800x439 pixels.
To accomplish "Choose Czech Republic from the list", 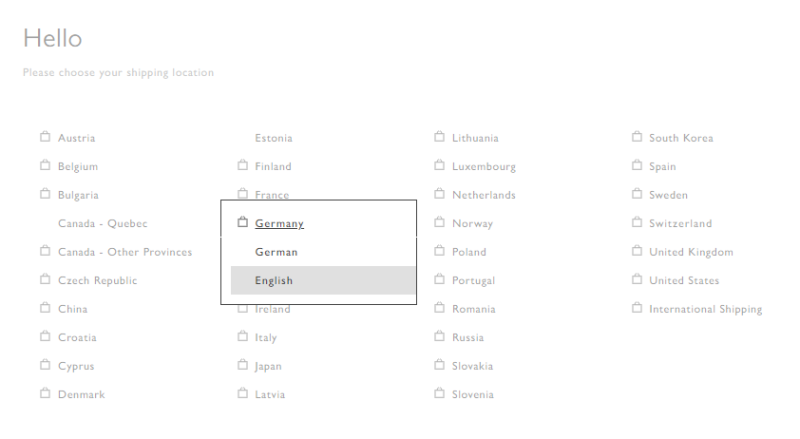I will (x=97, y=281).
